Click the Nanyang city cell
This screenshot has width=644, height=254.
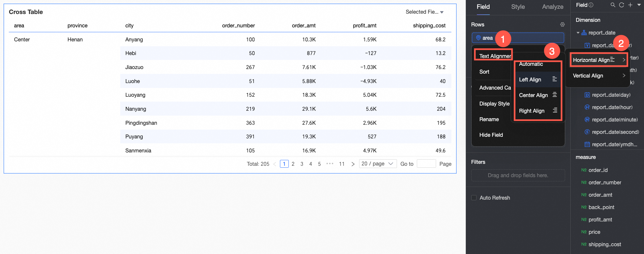[x=136, y=109]
